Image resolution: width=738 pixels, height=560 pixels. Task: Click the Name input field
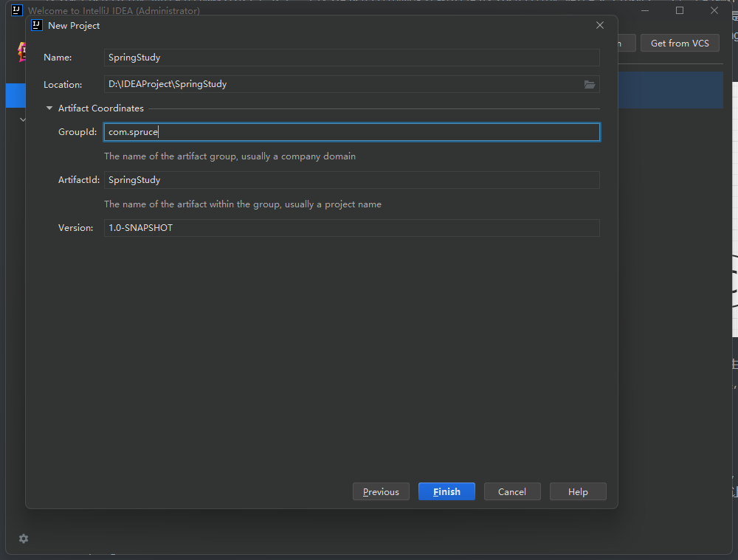pos(351,58)
